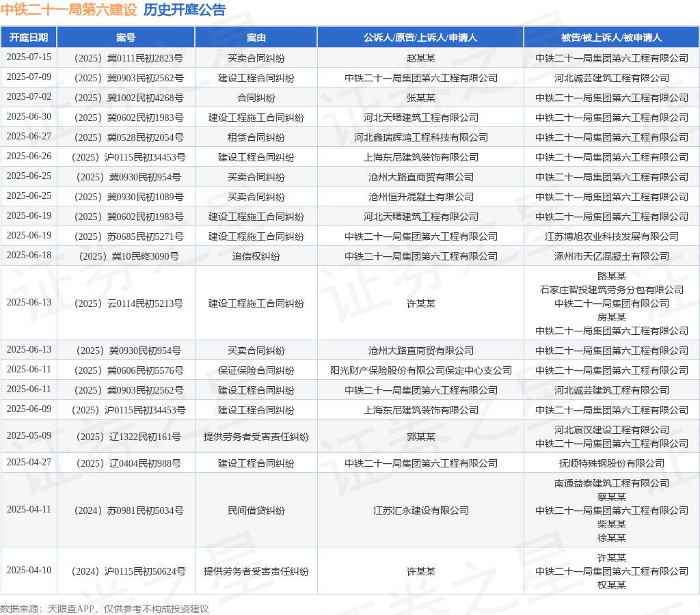The height and width of the screenshot is (615, 700).
Task: Select case number 苏0685民初5271号
Action: (145, 236)
